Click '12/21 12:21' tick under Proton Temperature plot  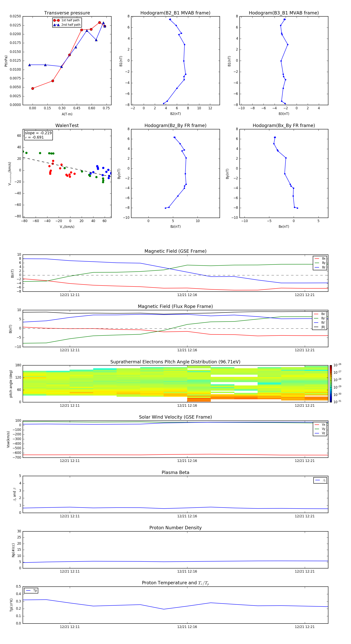305,627
